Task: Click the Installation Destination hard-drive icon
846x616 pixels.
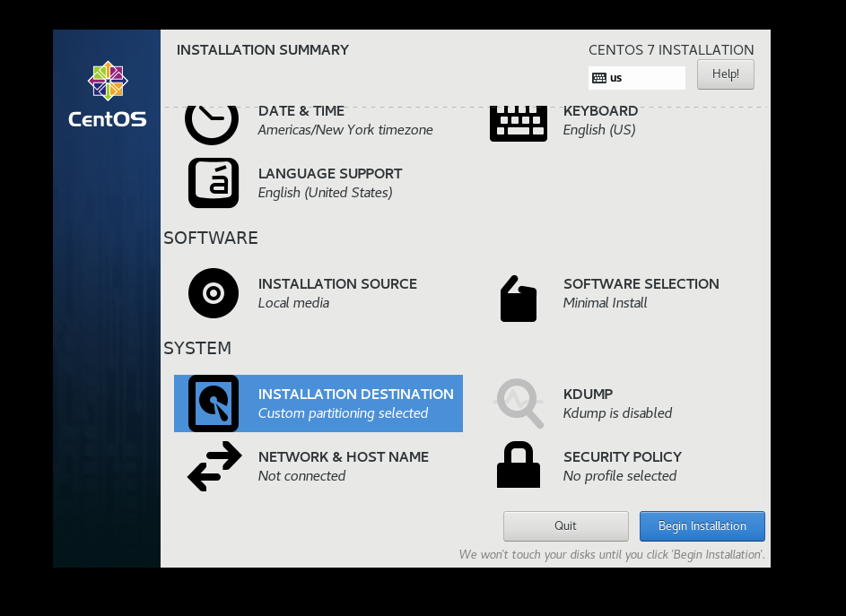Action: pyautogui.click(x=214, y=403)
